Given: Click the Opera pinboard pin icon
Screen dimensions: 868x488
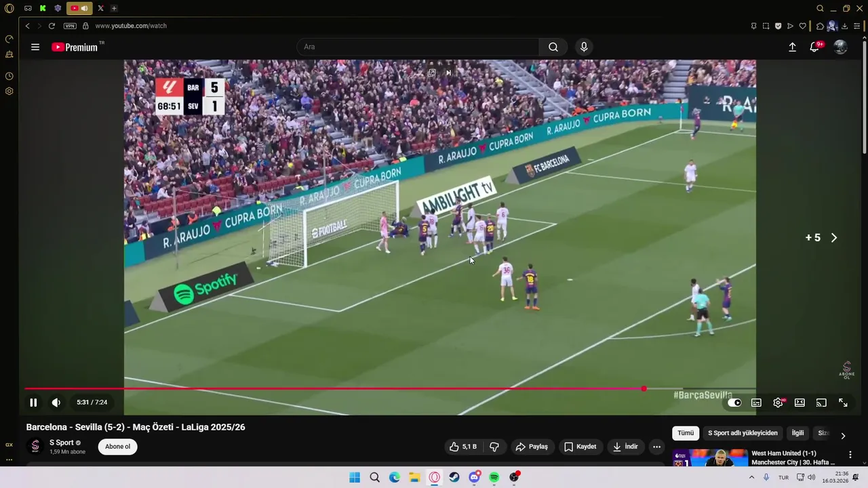Looking at the screenshot, I should point(753,26).
